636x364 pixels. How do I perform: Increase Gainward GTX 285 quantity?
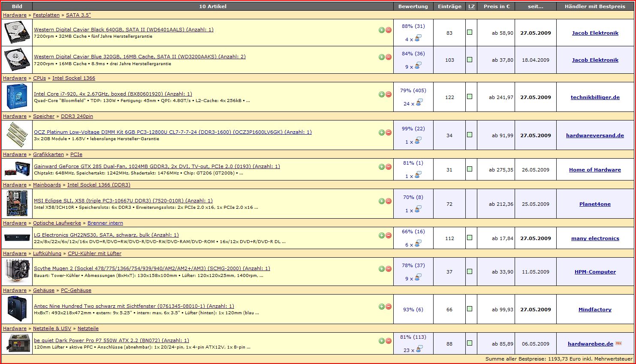tap(382, 167)
